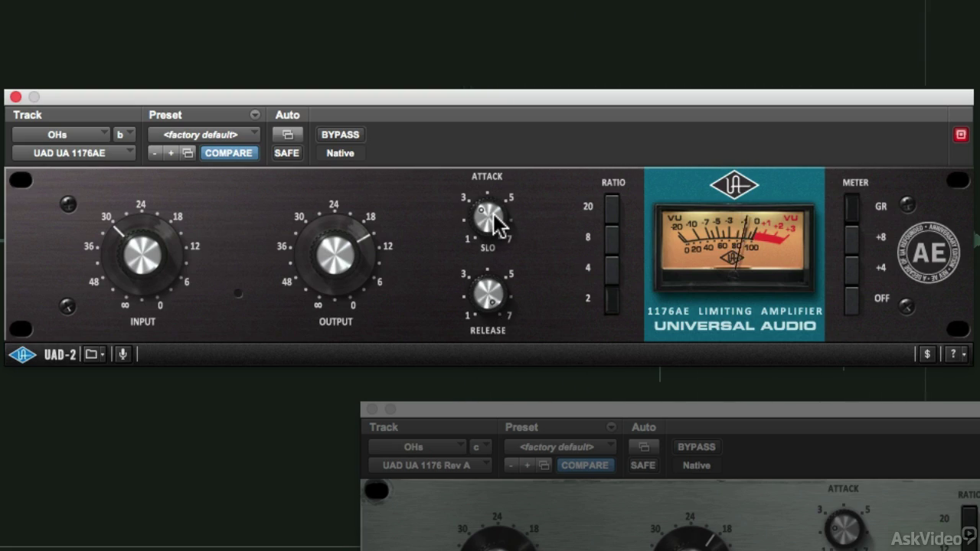Image resolution: width=980 pixels, height=551 pixels.
Task: Select ratio 2 button on the 1176AE
Action: coord(611,299)
